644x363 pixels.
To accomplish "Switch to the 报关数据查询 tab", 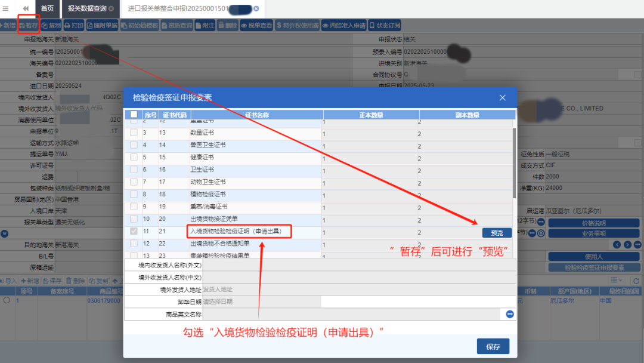I will [87, 8].
